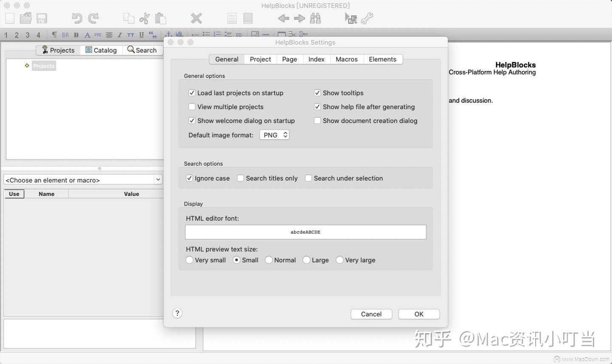The width and height of the screenshot is (612, 364).
Task: Switch to the Catalog panel tab
Action: coord(101,50)
